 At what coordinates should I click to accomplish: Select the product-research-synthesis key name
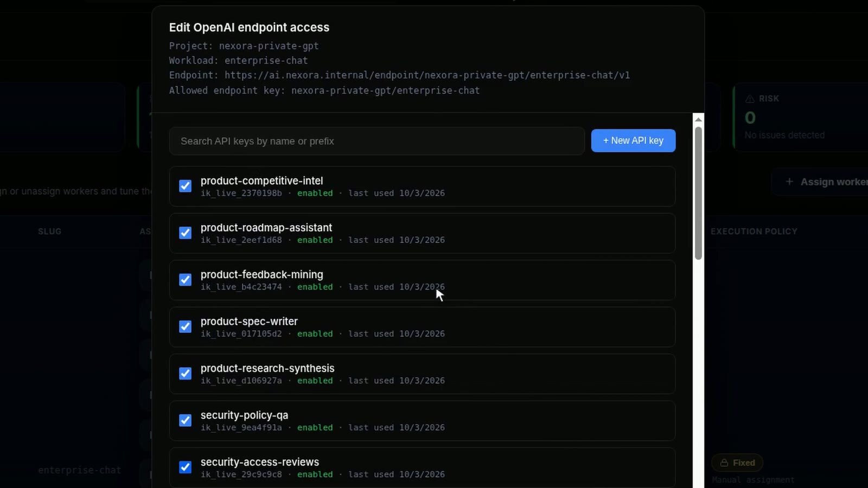click(x=267, y=368)
